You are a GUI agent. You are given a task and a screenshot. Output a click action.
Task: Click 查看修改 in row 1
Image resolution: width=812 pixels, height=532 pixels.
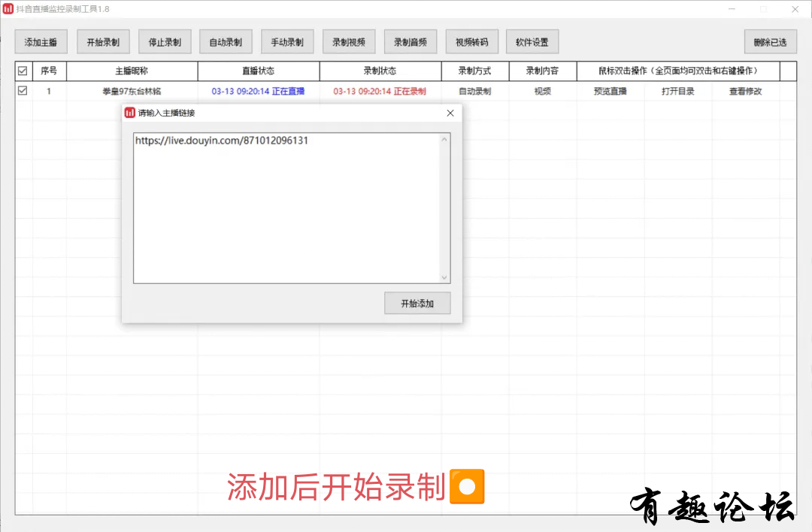[746, 91]
